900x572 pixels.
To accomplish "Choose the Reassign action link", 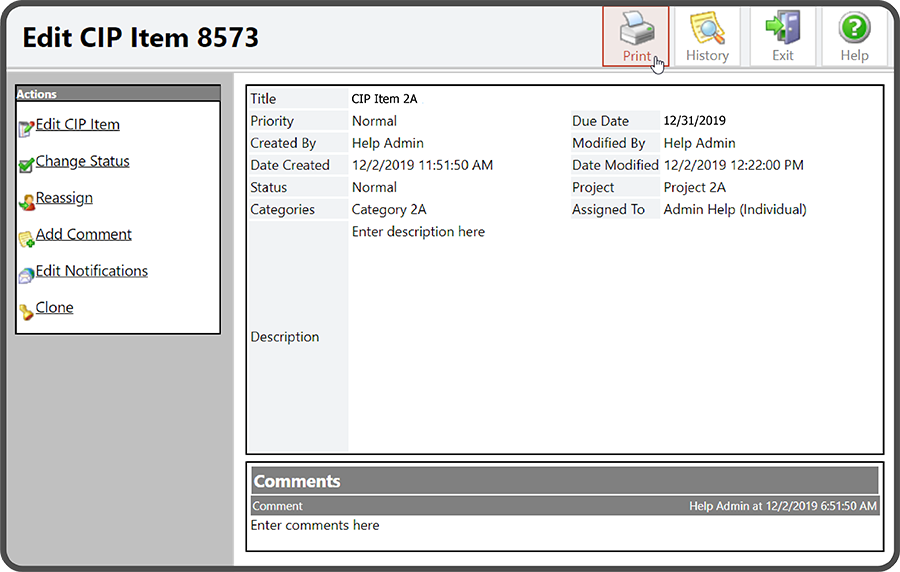I will click(x=64, y=198).
